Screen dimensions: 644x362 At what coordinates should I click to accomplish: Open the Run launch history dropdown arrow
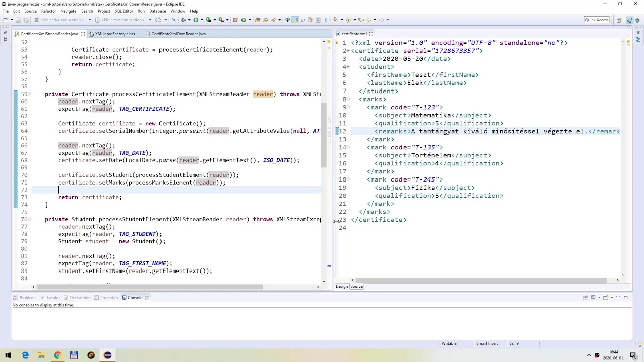(x=202, y=20)
